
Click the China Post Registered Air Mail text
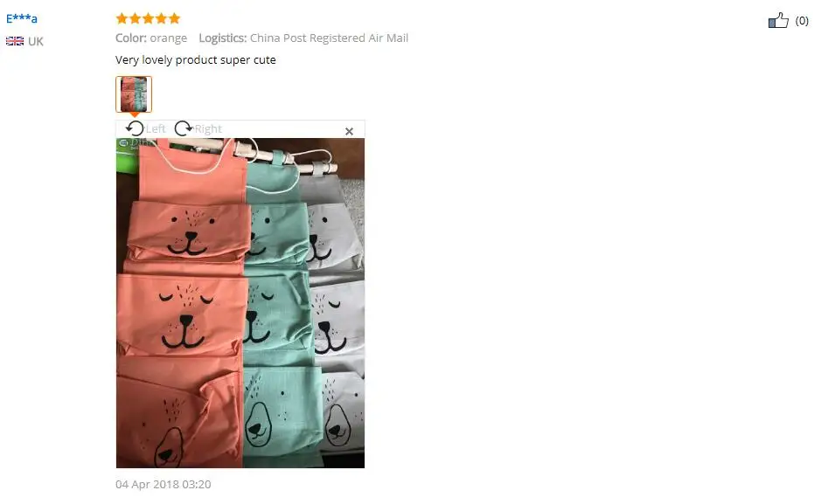point(329,38)
